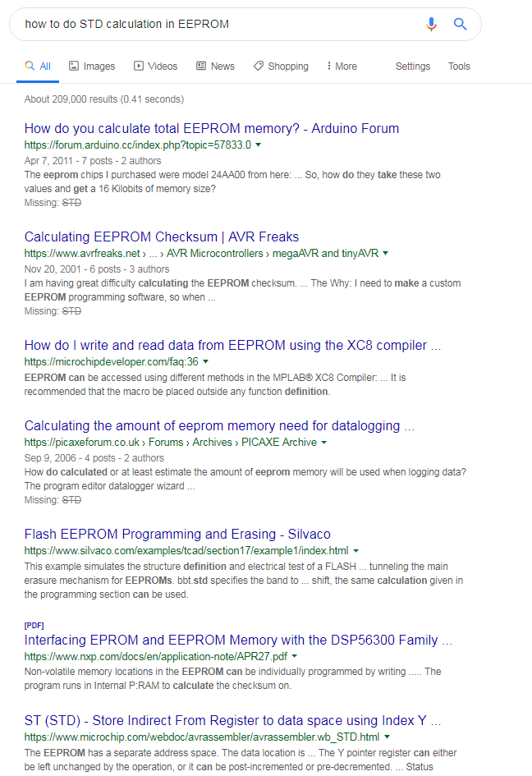
Task: Expand options for the Silvaco result URL
Action: pos(356,551)
